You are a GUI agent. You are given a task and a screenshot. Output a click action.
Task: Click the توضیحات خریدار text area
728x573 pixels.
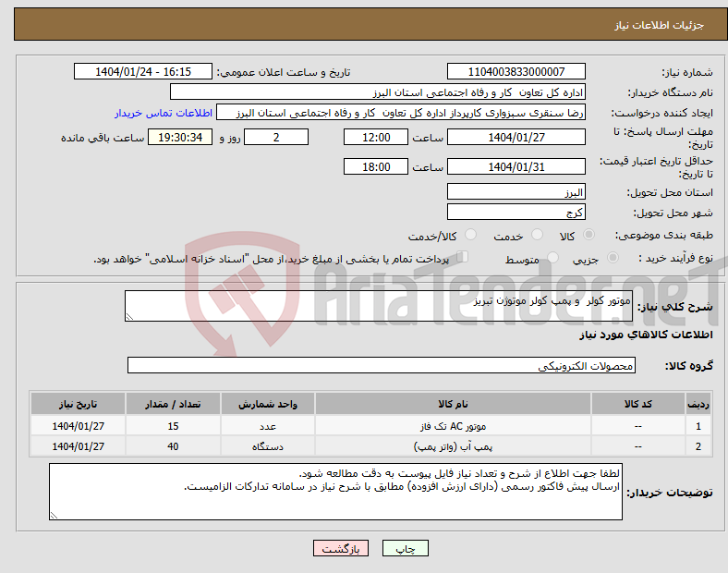(335, 492)
